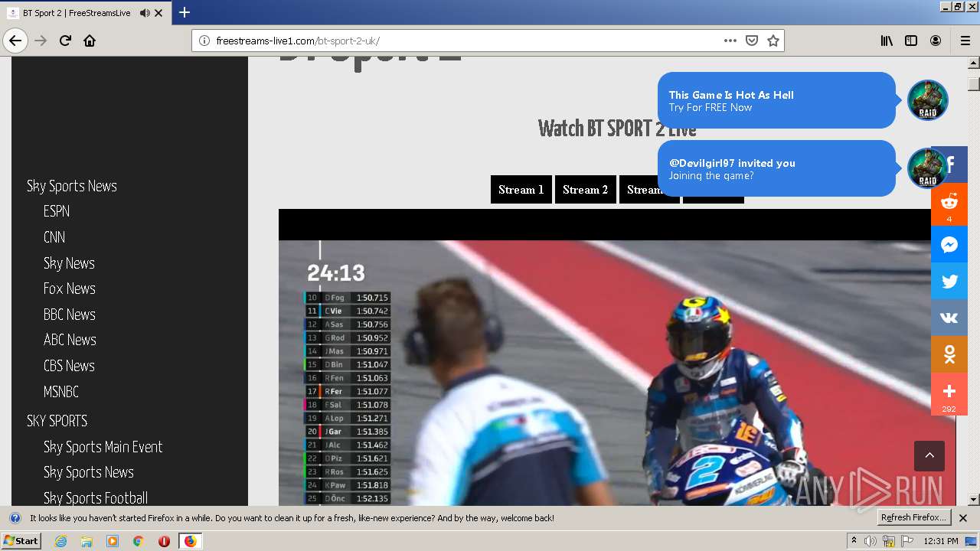Toggle the sidebars icon
This screenshot has width=980, height=551.
[911, 41]
